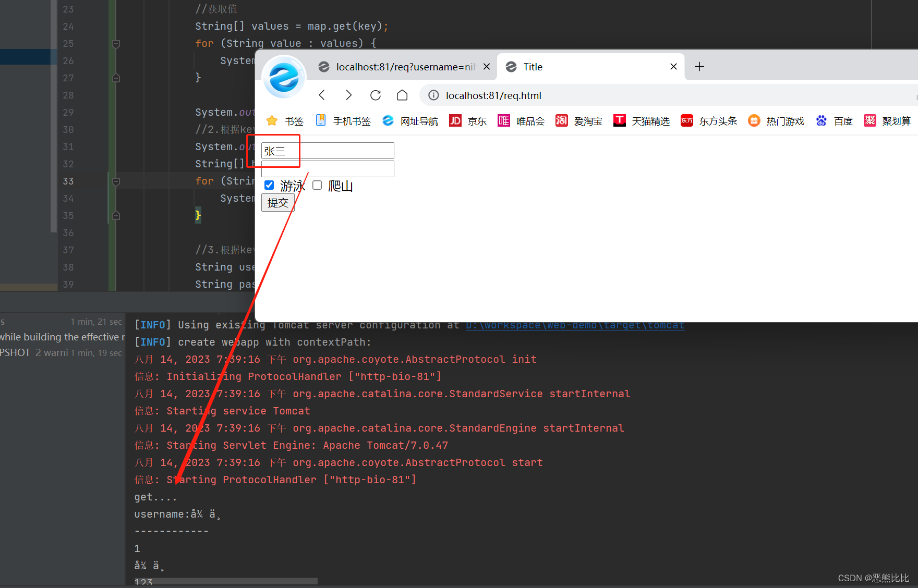Open the 东方头条 bookmark
The height and width of the screenshot is (588, 918).
point(709,121)
